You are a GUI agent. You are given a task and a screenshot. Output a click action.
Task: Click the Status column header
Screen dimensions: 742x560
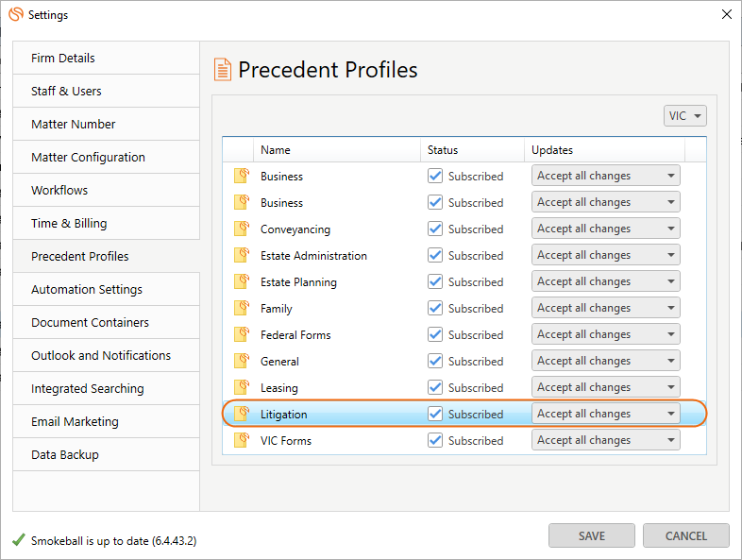pyautogui.click(x=472, y=149)
